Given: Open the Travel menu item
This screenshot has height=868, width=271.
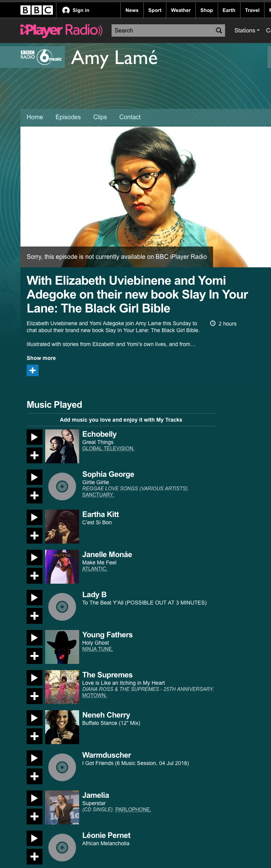Looking at the screenshot, I should [x=252, y=10].
